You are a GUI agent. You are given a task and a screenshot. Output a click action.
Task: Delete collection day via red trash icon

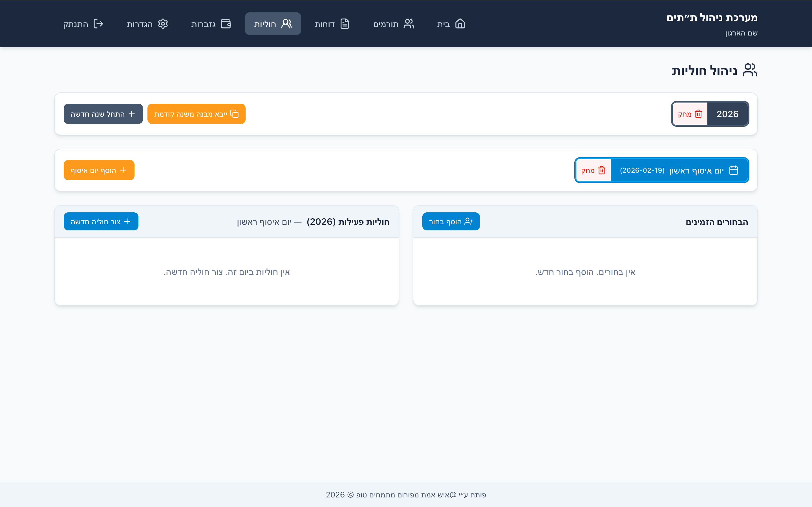[x=602, y=170]
